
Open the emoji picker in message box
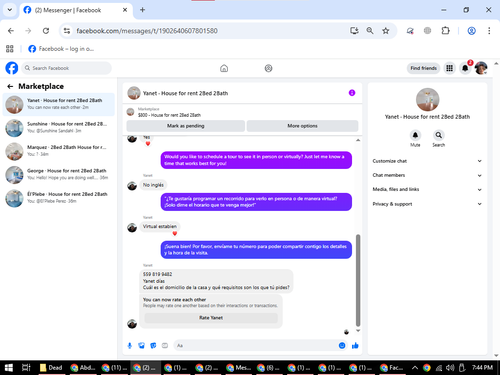(342, 346)
